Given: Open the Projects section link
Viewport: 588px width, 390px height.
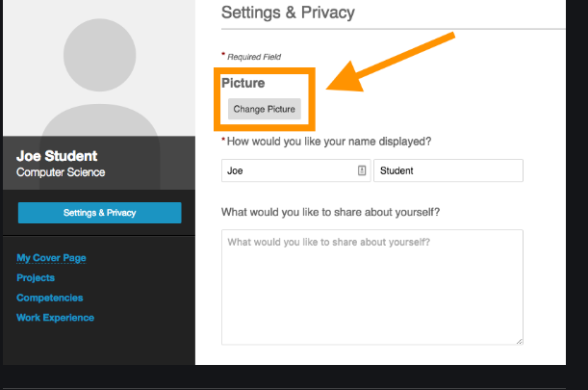Looking at the screenshot, I should [36, 278].
